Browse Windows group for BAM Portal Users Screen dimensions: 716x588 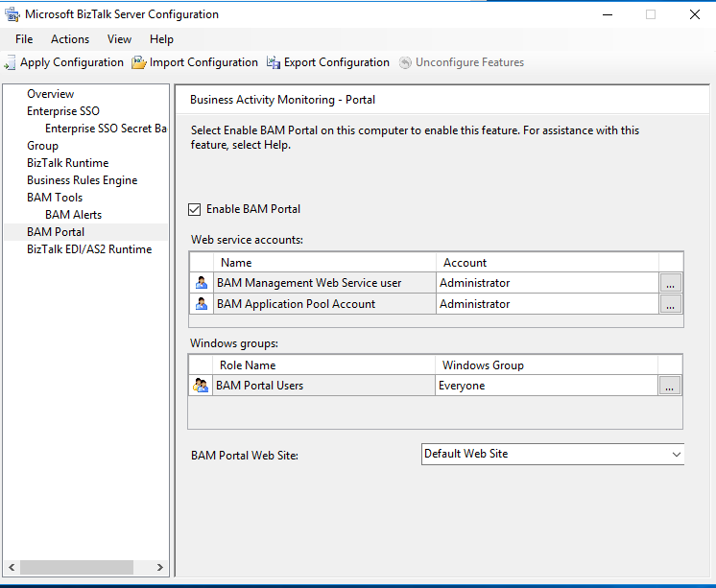click(x=669, y=386)
